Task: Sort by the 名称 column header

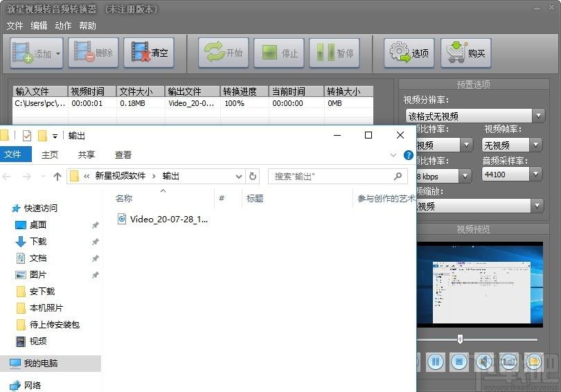Action: pyautogui.click(x=124, y=199)
